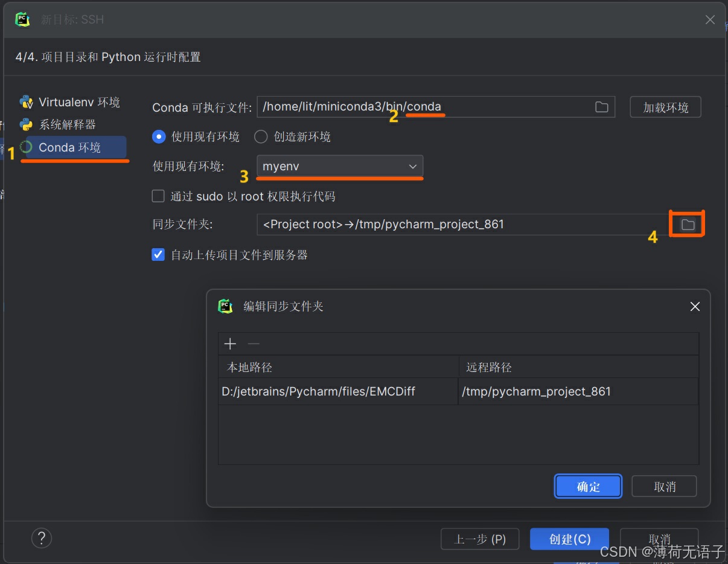Click the 本地路径 column header
Screen dimensions: 728x564
click(x=339, y=367)
